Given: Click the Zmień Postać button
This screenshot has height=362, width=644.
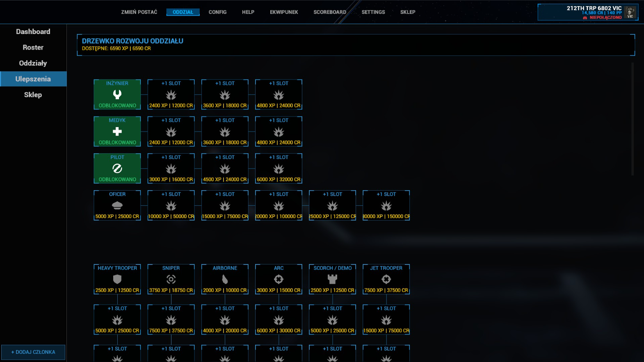Looking at the screenshot, I should [139, 12].
